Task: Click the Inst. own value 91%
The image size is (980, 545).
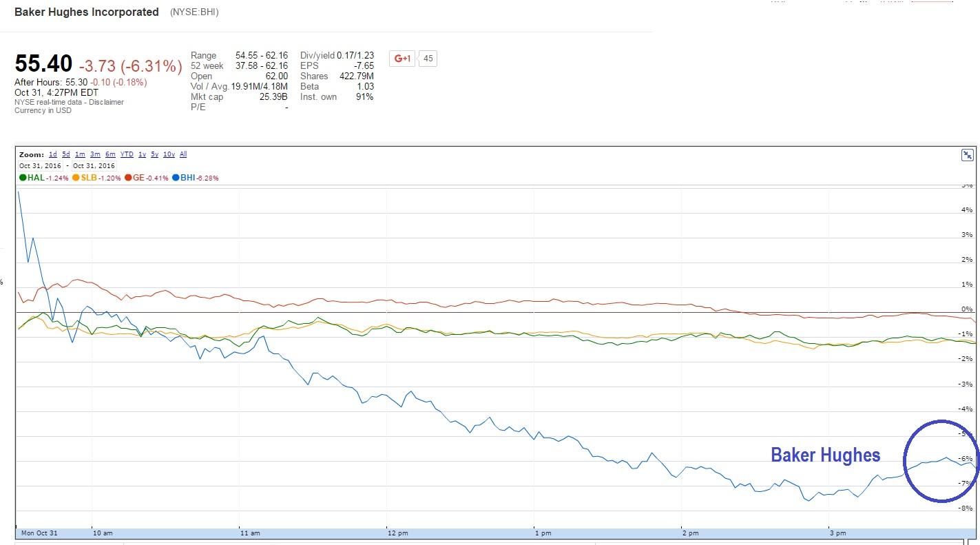Action: tap(365, 96)
